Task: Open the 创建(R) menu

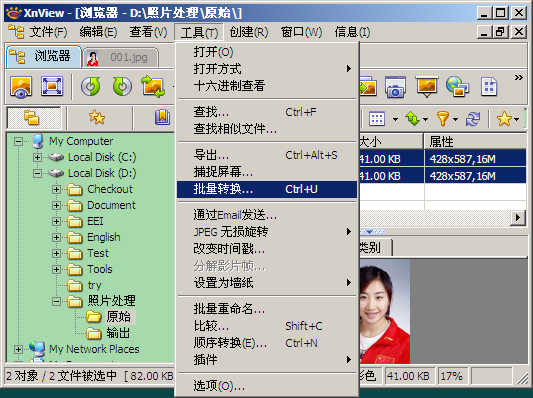Action: pos(249,32)
